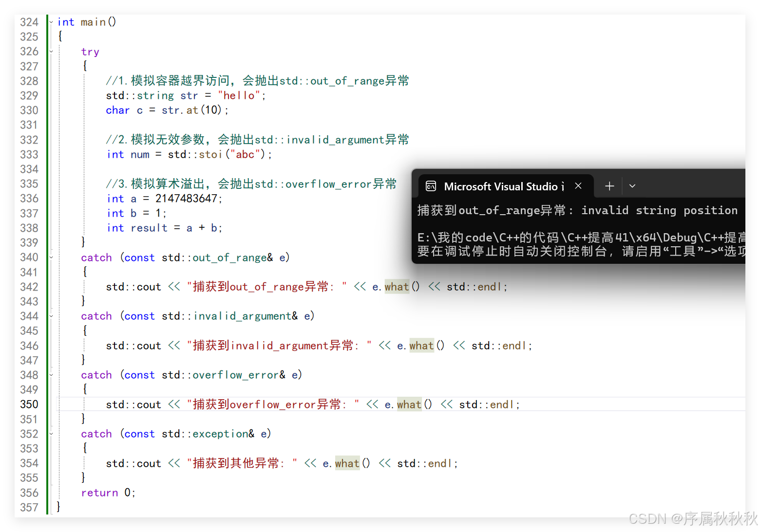Click 'std::invalid_argument&' in catch clause
This screenshot has height=532, width=760.
229,316
